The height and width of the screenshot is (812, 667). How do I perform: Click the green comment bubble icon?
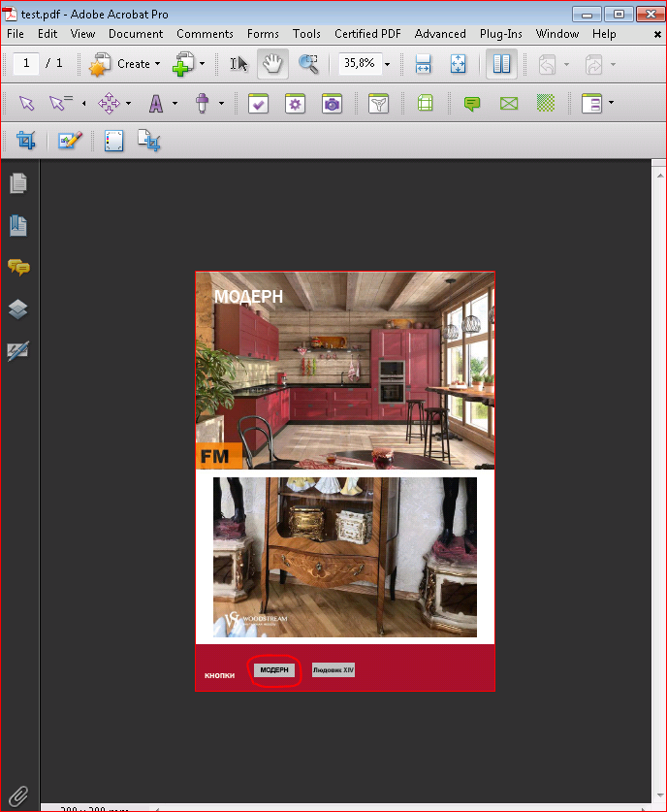(x=472, y=104)
